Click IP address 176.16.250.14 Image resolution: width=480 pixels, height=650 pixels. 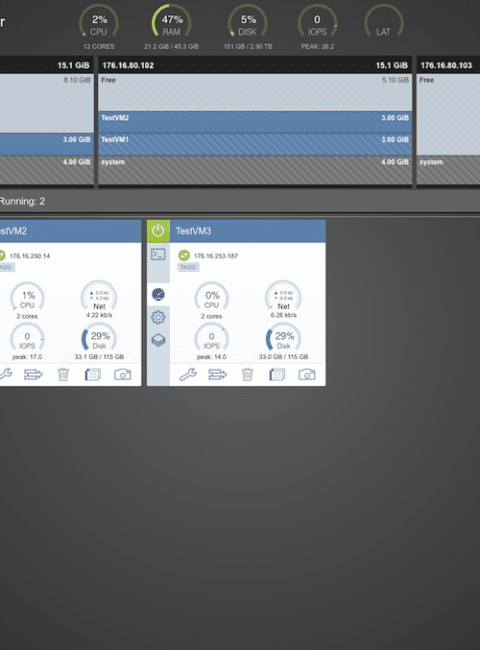point(29,256)
